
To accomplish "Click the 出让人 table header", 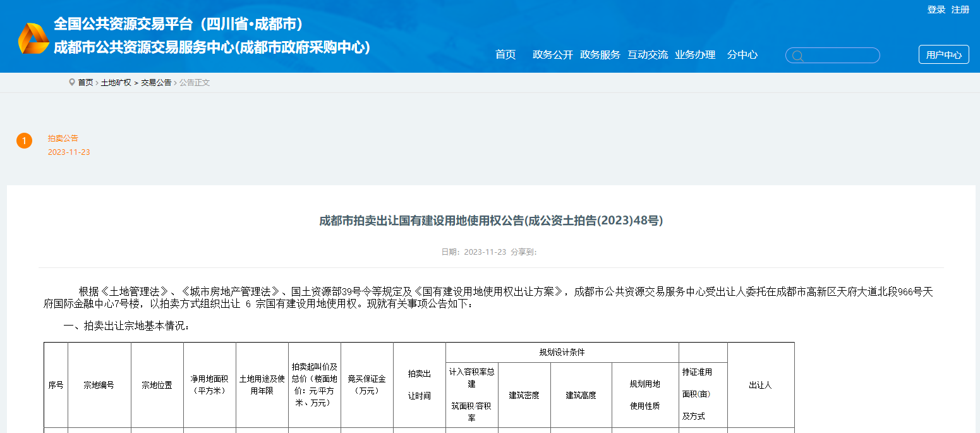I will (x=761, y=385).
